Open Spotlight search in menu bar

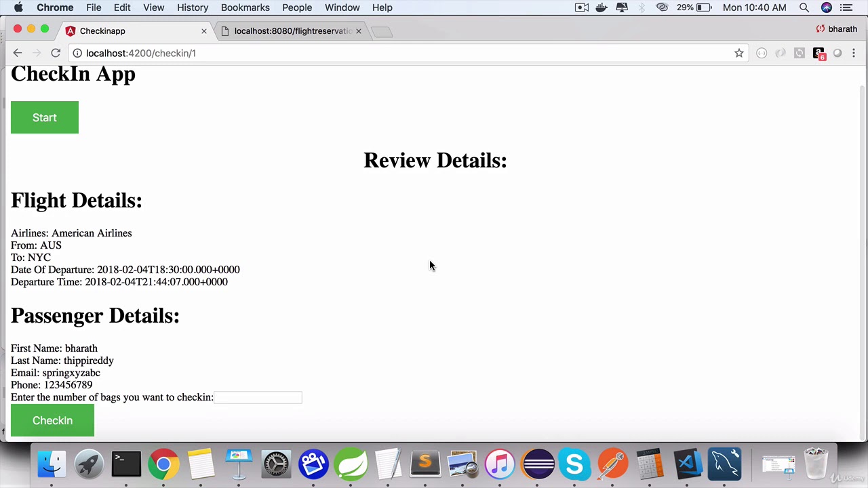coord(804,7)
